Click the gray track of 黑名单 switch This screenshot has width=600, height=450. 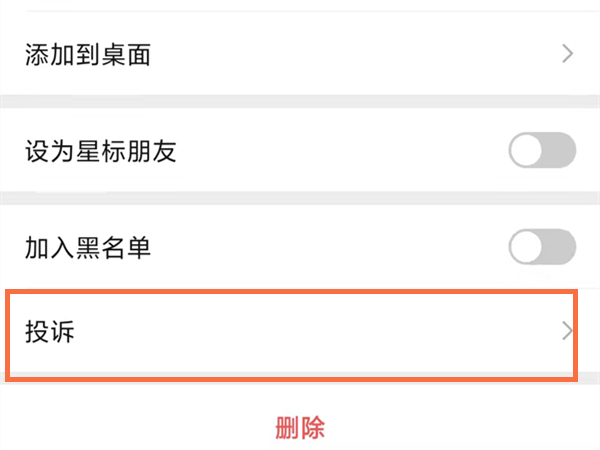pos(561,247)
